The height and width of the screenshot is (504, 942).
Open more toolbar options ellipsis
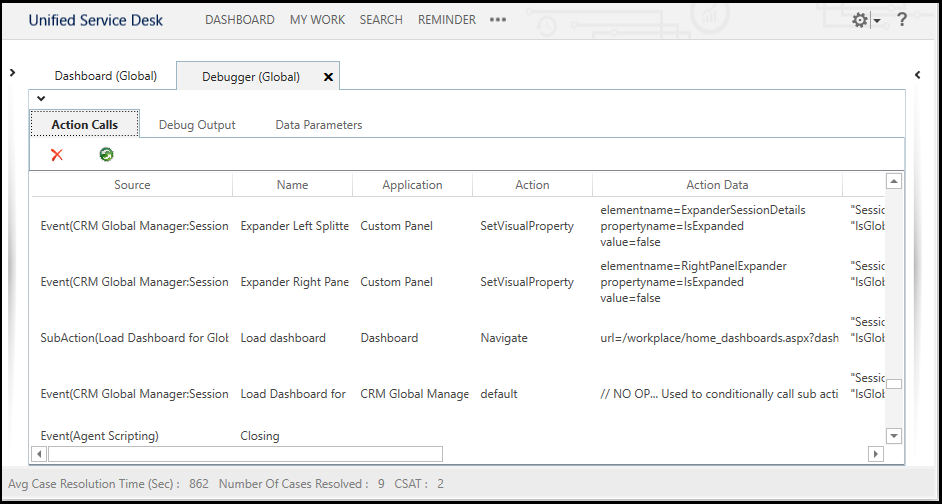pyautogui.click(x=497, y=20)
